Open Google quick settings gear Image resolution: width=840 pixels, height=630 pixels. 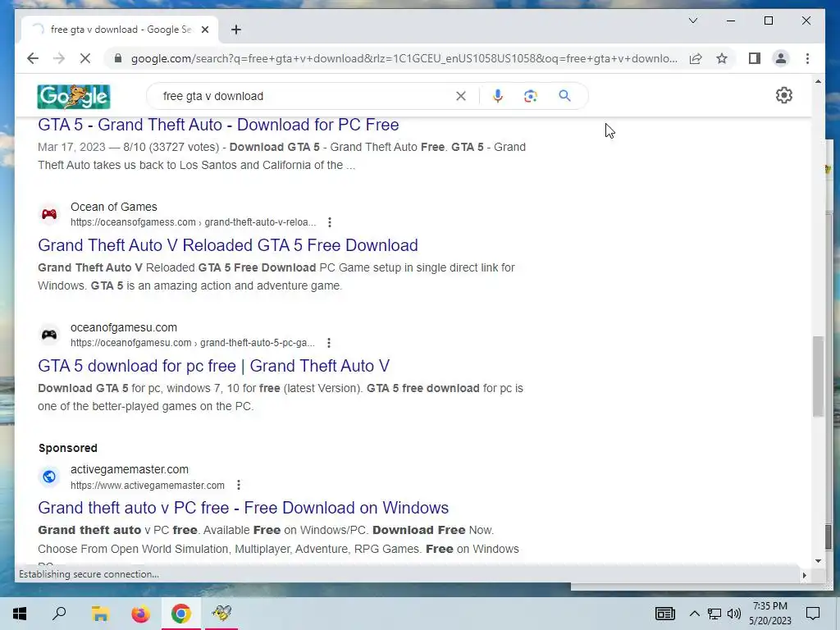coord(783,95)
